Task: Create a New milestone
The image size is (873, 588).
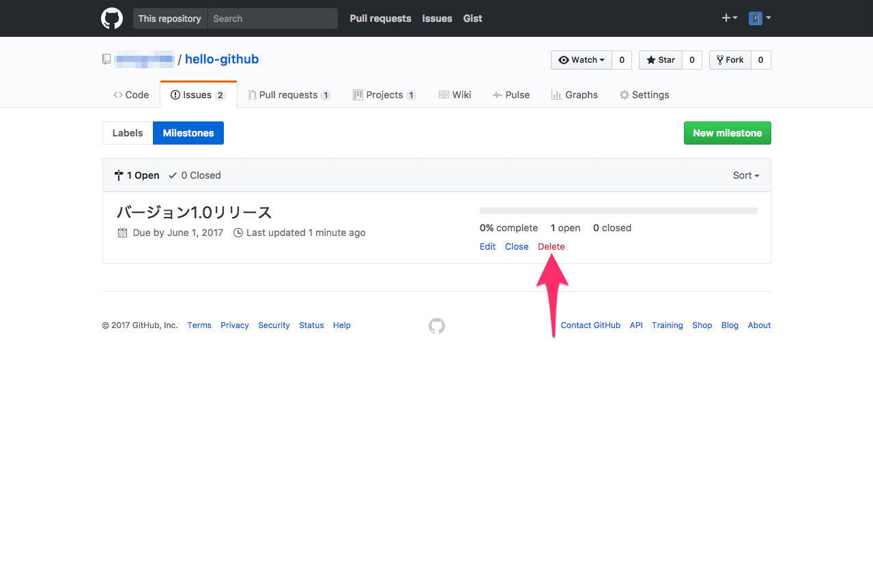Action: tap(727, 133)
